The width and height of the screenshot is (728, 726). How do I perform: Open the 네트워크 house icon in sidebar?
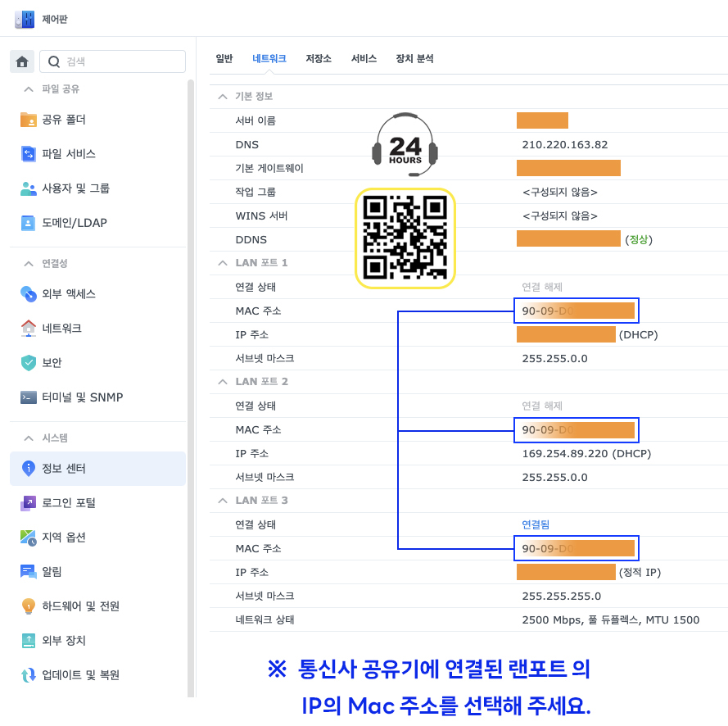(29, 329)
